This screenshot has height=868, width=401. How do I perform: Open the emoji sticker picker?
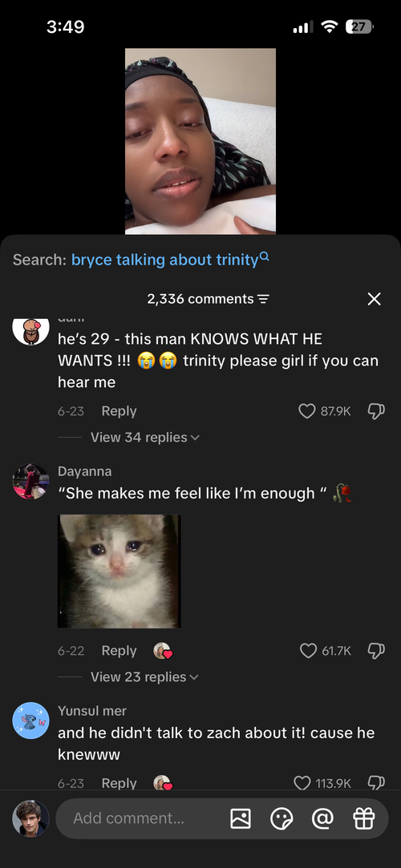pyautogui.click(x=282, y=818)
